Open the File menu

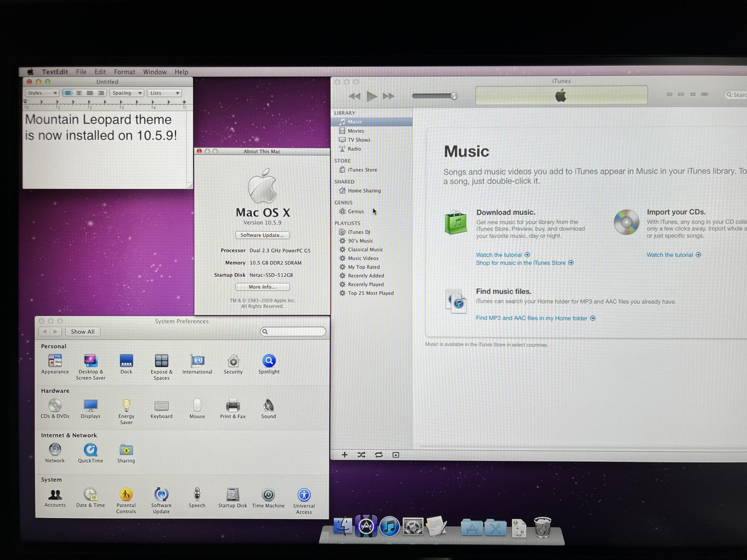(x=81, y=72)
